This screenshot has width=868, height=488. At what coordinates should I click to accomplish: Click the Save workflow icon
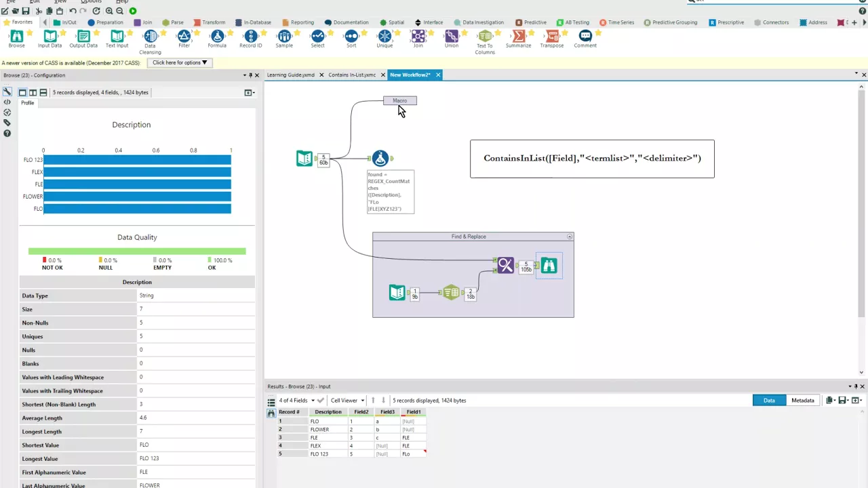pos(25,11)
